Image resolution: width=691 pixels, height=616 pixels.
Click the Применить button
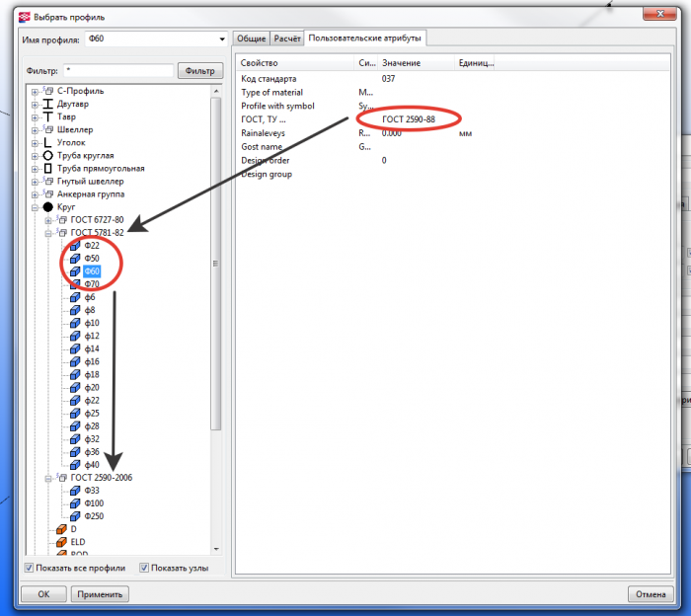click(x=100, y=594)
